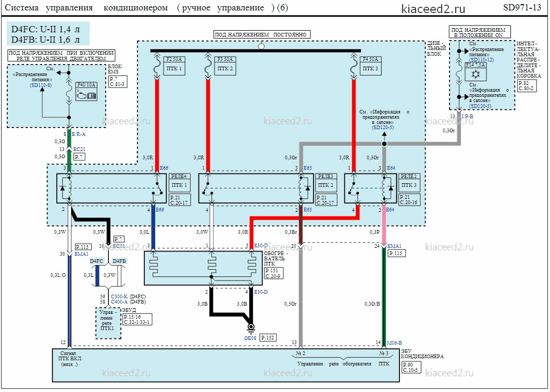
Task: Click the 'ЭБУ КОНДИЦИОНЕРА' label
Action: [422, 354]
